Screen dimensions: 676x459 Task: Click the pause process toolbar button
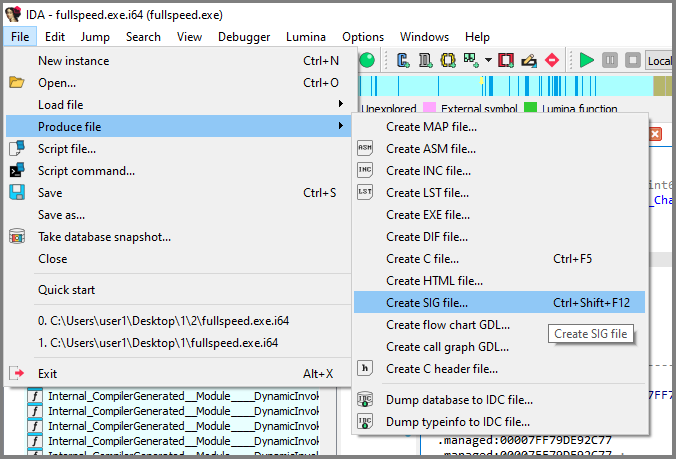(x=610, y=60)
